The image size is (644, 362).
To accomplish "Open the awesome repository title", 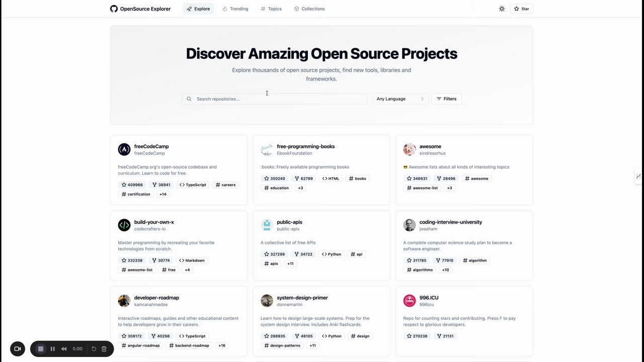I will pyautogui.click(x=430, y=146).
